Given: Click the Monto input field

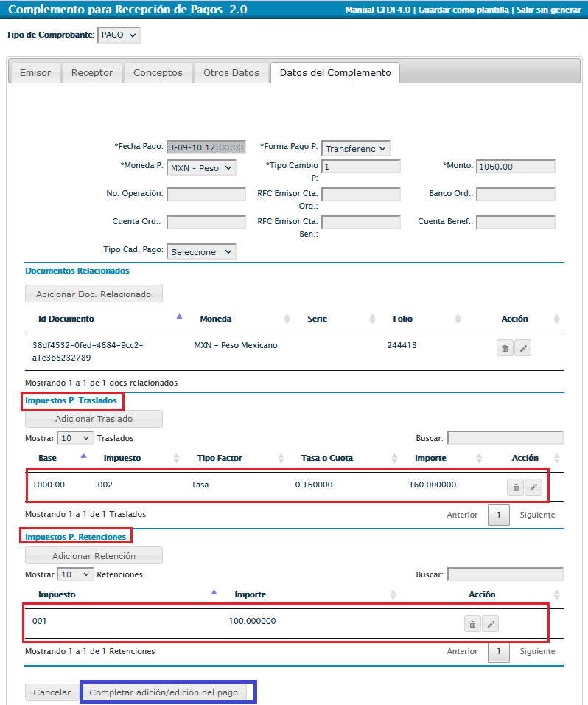Looking at the screenshot, I should click(515, 167).
